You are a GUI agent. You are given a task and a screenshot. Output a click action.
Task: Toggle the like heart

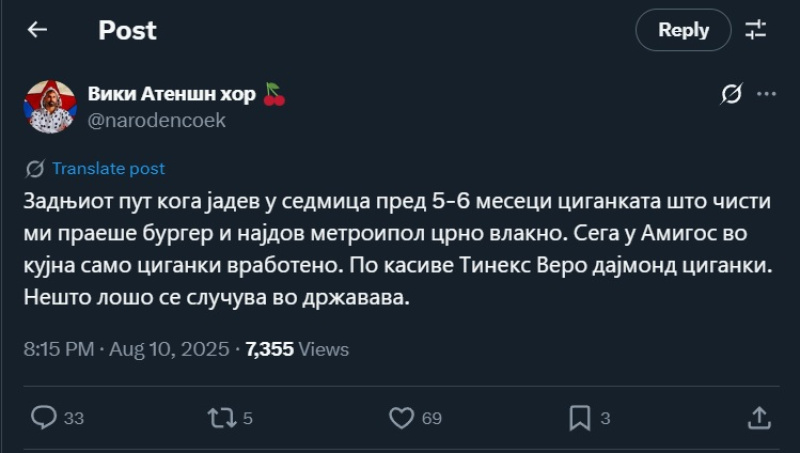(x=400, y=417)
